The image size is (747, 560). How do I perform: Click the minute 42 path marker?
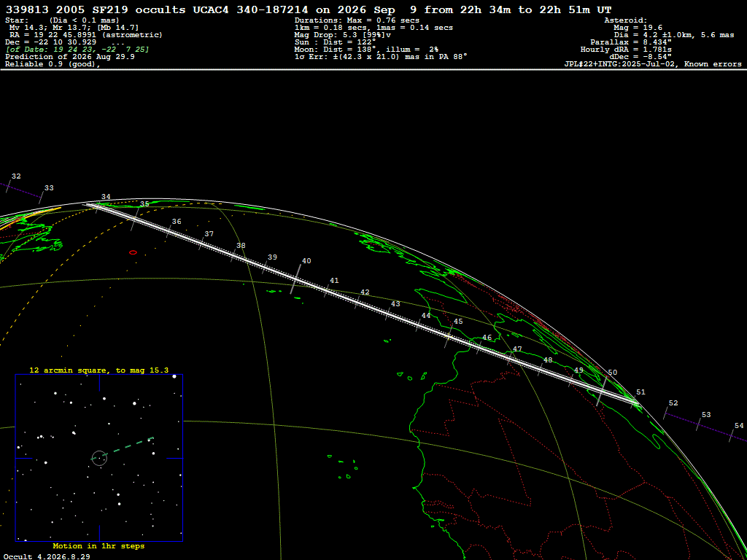(x=357, y=303)
